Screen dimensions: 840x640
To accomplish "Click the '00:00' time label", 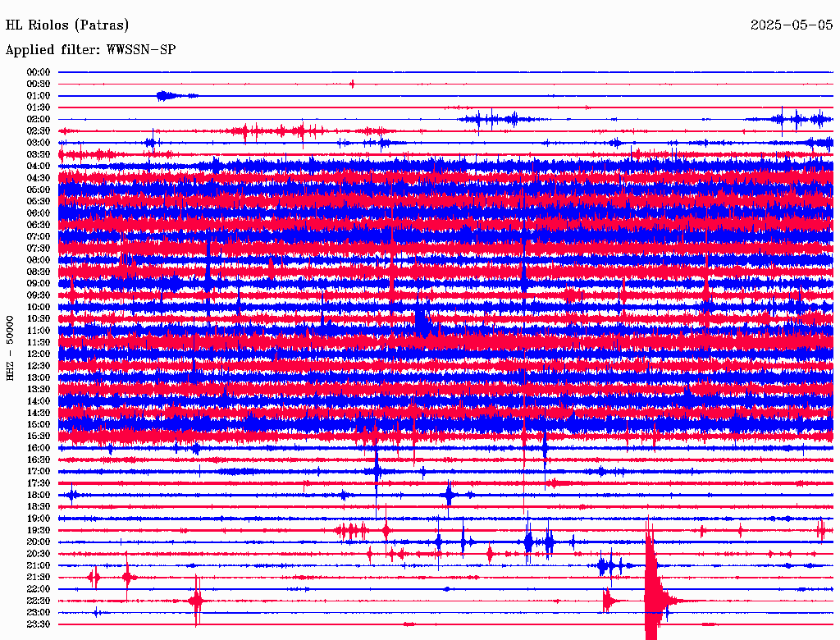I will (39, 72).
